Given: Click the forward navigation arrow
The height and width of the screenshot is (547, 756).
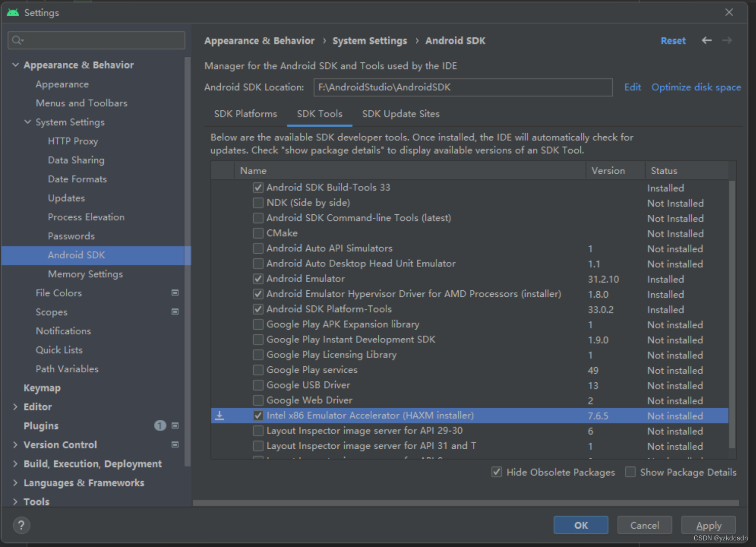Looking at the screenshot, I should (x=727, y=41).
